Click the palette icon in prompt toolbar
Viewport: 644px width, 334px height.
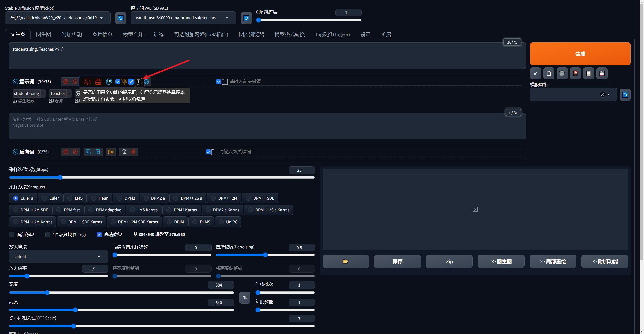coord(109,82)
